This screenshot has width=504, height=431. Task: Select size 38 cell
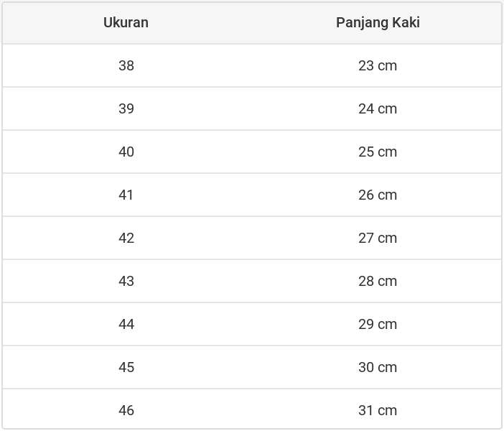coord(126,65)
